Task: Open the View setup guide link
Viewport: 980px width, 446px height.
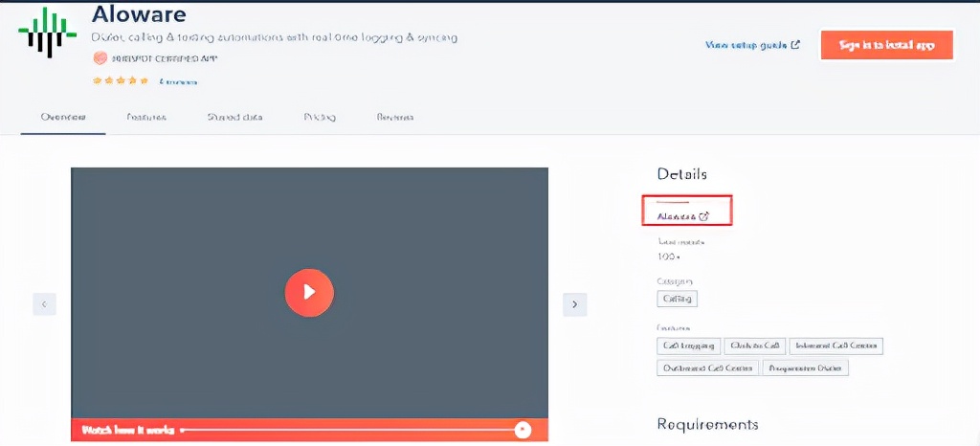Action: [752, 45]
